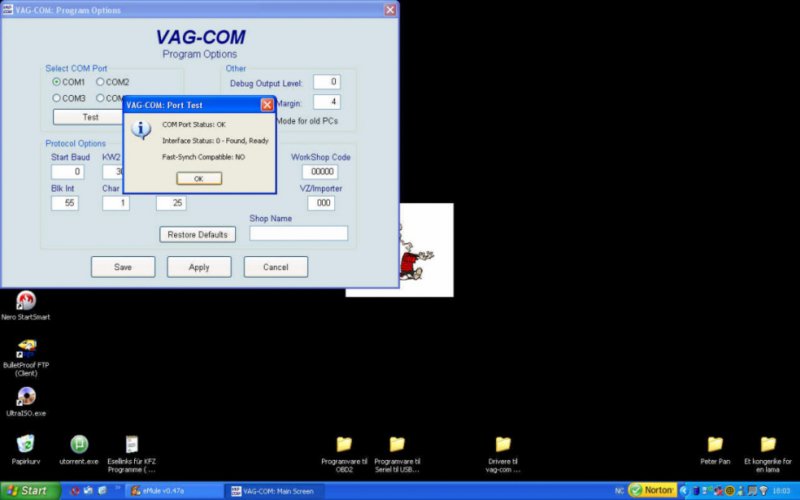The image size is (800, 500).
Task: Click the VAG-COM title bar icon
Action: (x=8, y=10)
